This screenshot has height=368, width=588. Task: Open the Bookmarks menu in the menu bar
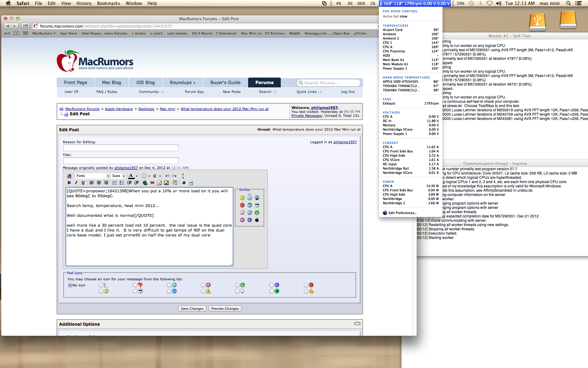point(108,3)
